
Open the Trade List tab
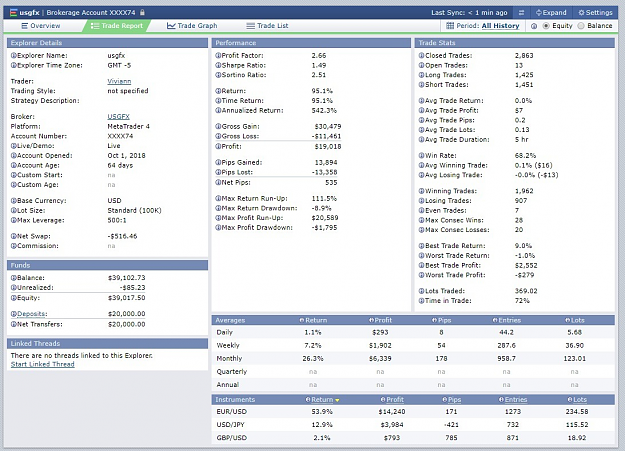click(x=267, y=26)
